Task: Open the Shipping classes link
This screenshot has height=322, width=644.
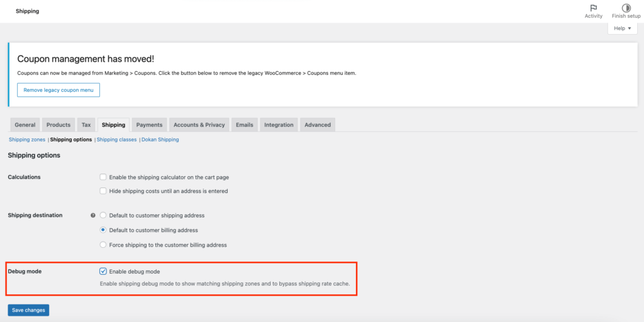Action: [x=116, y=140]
